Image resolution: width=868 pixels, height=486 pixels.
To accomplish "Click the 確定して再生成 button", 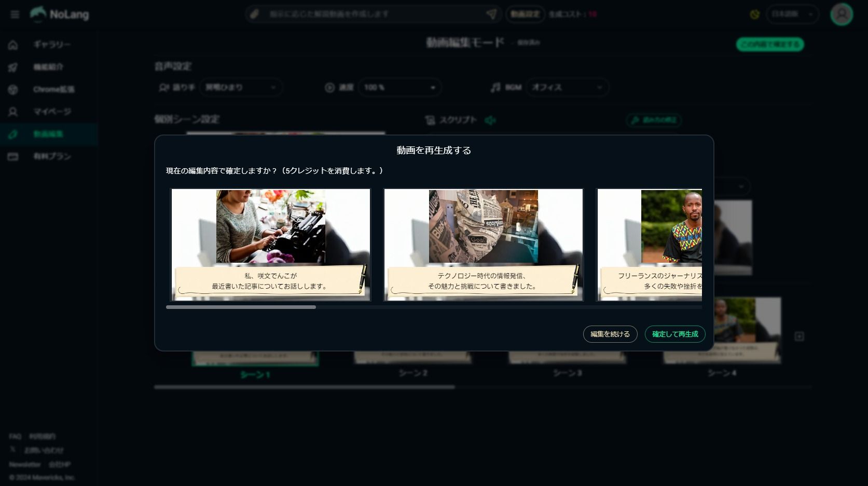I will [x=675, y=334].
